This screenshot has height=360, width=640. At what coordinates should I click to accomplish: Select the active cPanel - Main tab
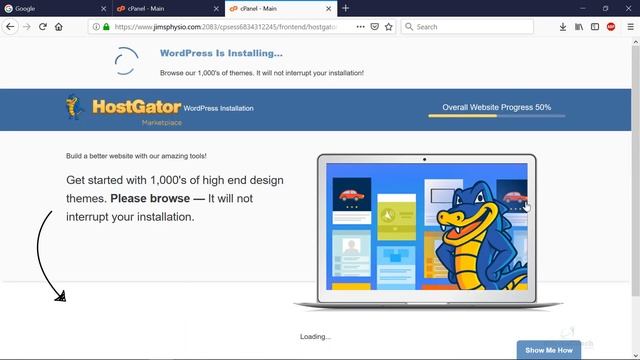pos(281,9)
